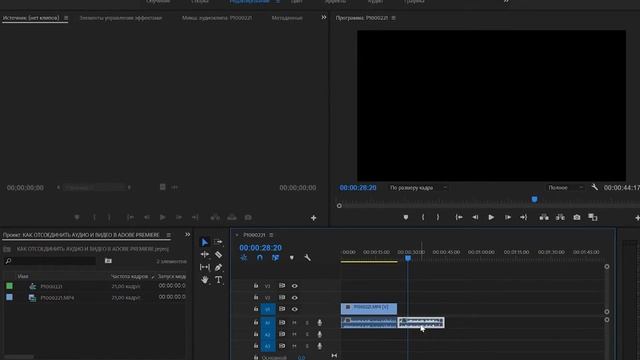Click the Extract button

tap(560, 218)
